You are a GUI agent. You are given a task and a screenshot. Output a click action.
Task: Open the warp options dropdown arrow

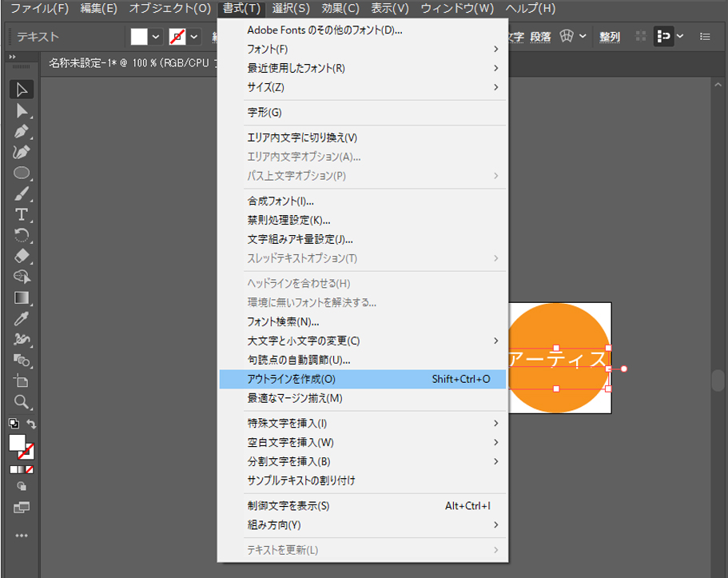coord(583,36)
